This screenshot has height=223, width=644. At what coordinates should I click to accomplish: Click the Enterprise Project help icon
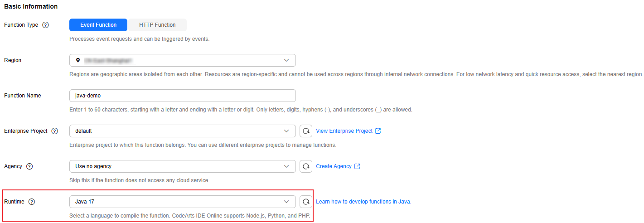point(55,131)
